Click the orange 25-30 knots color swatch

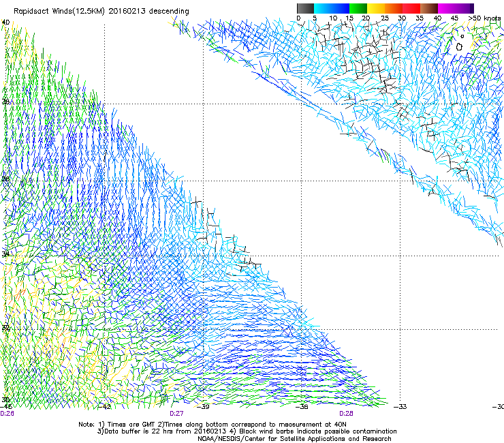[x=394, y=8]
